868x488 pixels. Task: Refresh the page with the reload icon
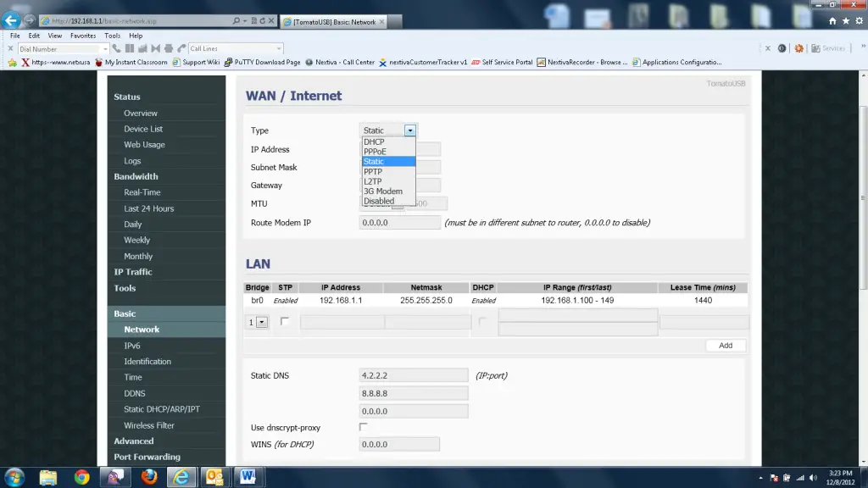pos(263,21)
